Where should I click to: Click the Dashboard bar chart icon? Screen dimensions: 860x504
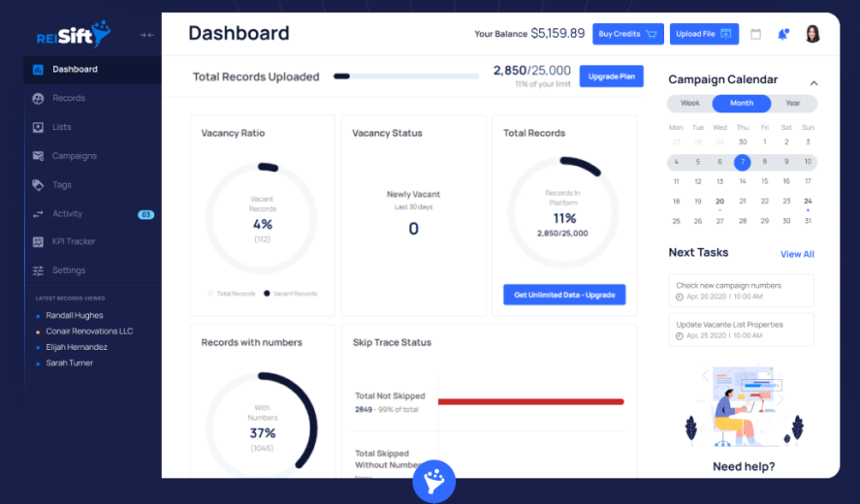(38, 70)
